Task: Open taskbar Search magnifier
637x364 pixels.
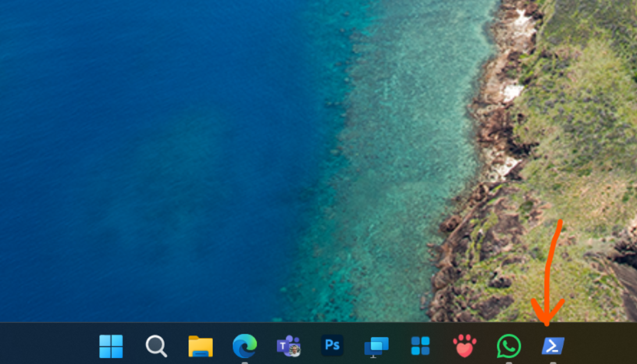Action: pyautogui.click(x=156, y=347)
